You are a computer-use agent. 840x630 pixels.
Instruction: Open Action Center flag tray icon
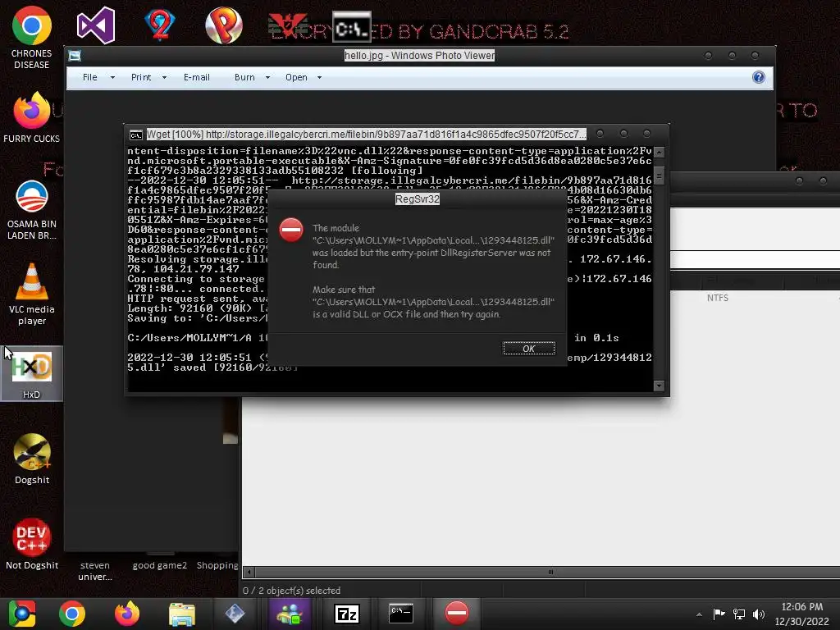[719, 614]
